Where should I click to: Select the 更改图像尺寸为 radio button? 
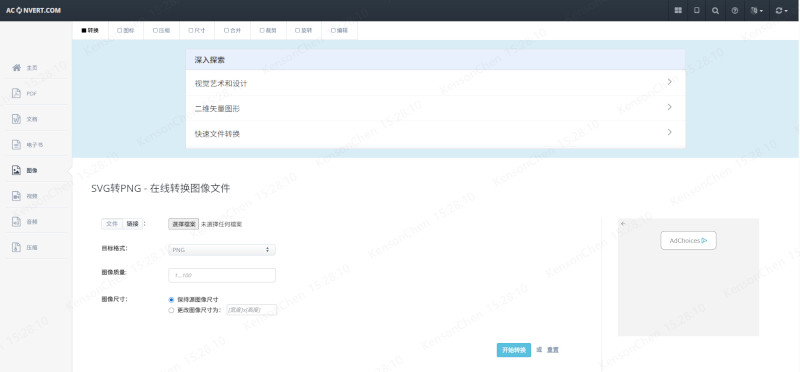(x=171, y=310)
